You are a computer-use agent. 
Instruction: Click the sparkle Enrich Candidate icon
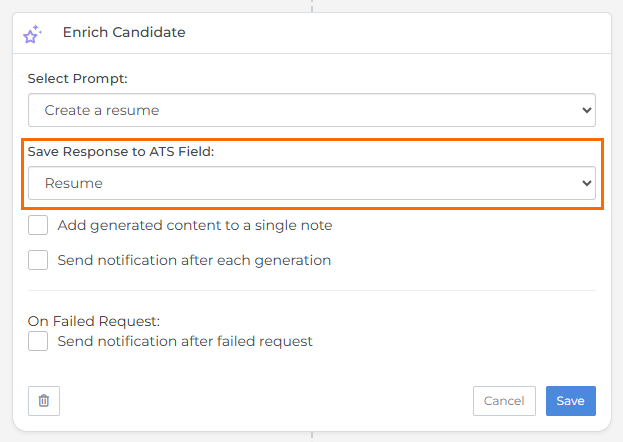pyautogui.click(x=32, y=34)
